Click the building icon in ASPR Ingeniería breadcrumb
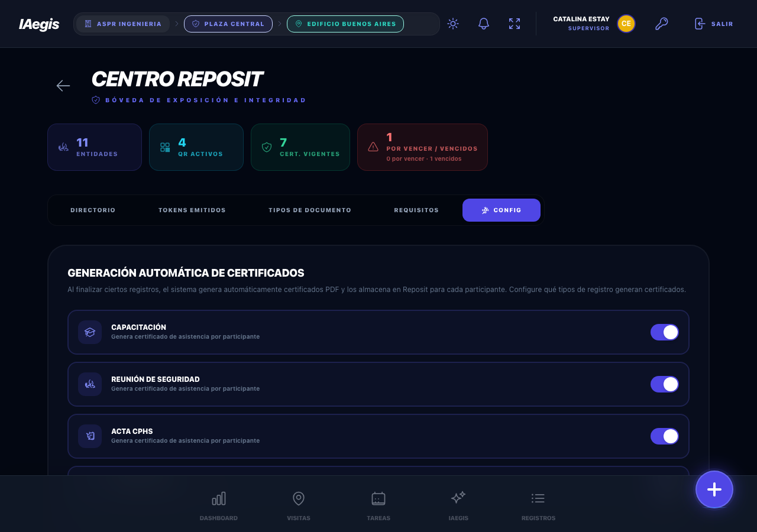757x532 pixels. pyautogui.click(x=88, y=24)
